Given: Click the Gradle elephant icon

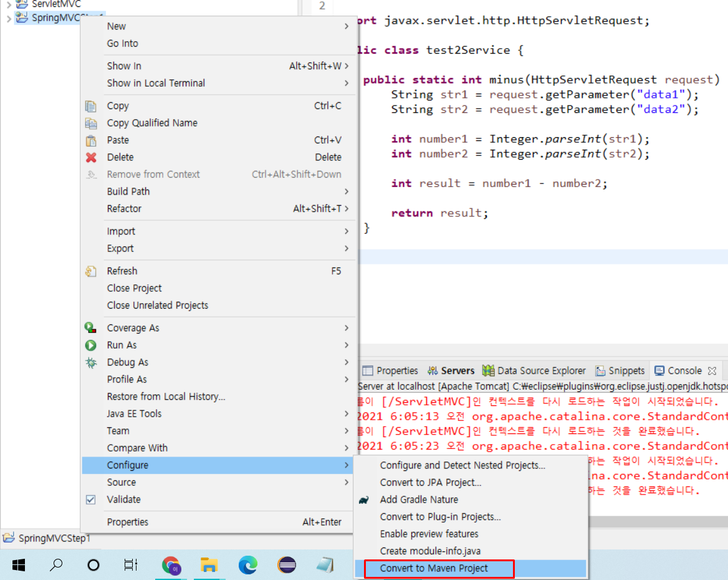Looking at the screenshot, I should coord(364,500).
